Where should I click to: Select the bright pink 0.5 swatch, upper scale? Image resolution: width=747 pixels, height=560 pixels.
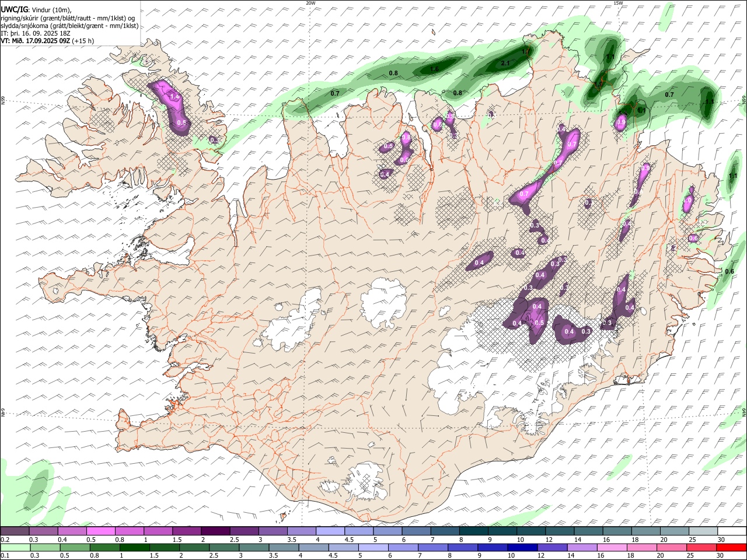(100, 531)
